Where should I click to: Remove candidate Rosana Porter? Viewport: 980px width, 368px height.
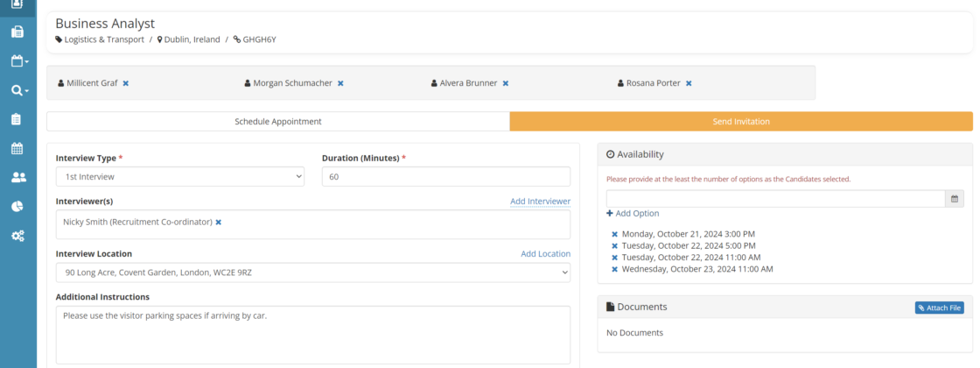pyautogui.click(x=689, y=83)
